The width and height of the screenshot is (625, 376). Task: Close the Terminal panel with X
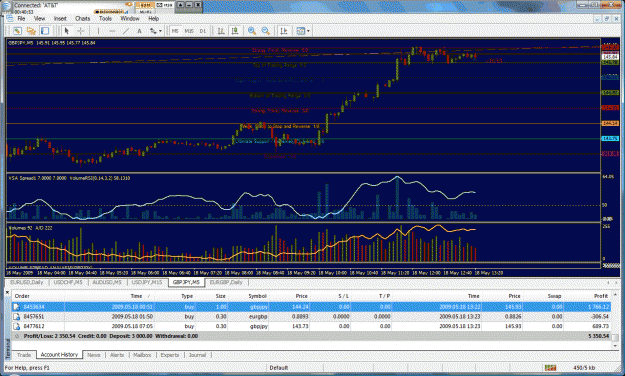click(7, 292)
